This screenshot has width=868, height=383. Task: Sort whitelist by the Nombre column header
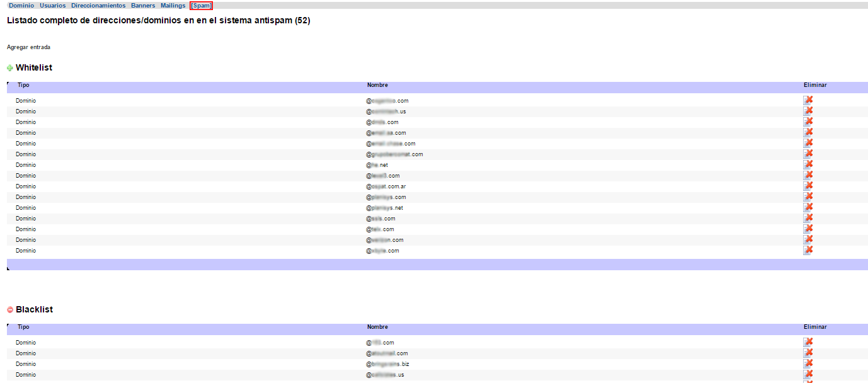tap(377, 85)
